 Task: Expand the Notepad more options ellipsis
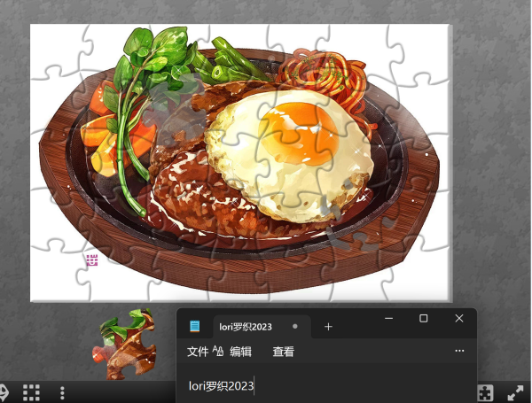[x=459, y=351]
